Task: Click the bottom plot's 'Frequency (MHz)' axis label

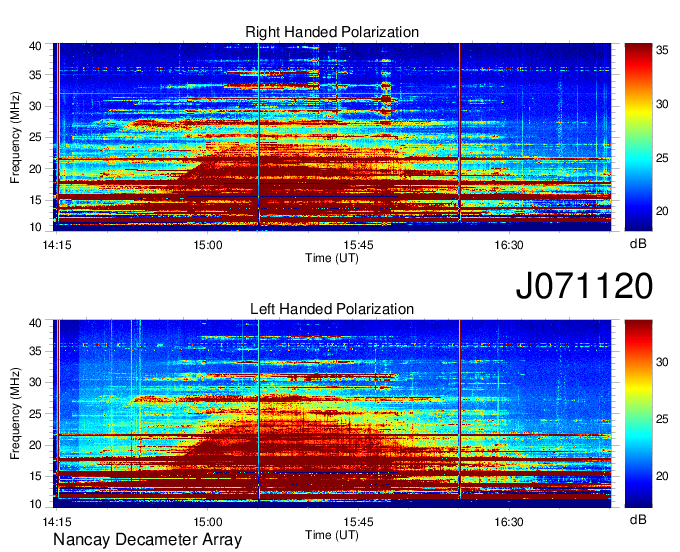Action: click(x=15, y=414)
